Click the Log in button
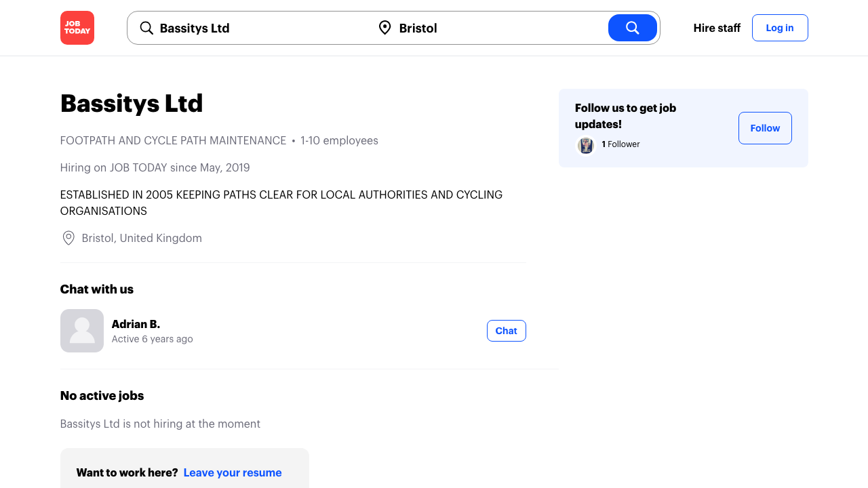868x488 pixels. click(x=780, y=28)
